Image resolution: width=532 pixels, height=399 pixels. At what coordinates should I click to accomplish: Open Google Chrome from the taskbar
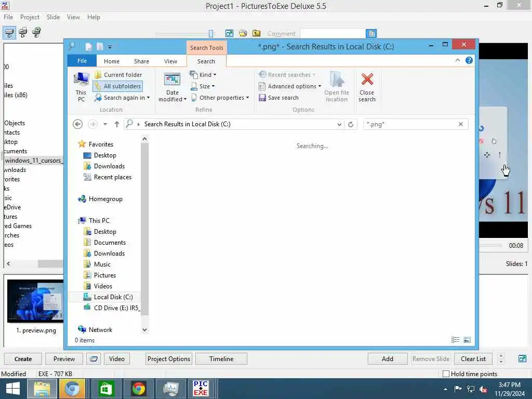138,389
